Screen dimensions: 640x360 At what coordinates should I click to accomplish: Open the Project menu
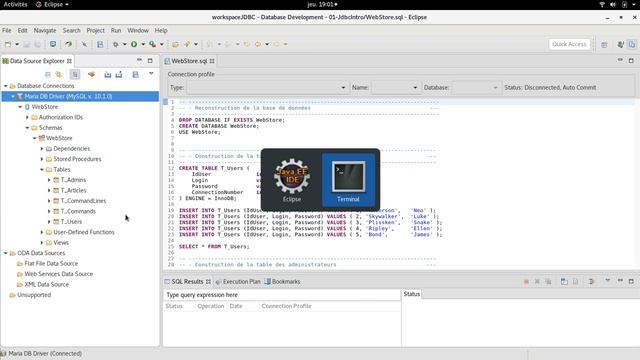tap(96, 30)
